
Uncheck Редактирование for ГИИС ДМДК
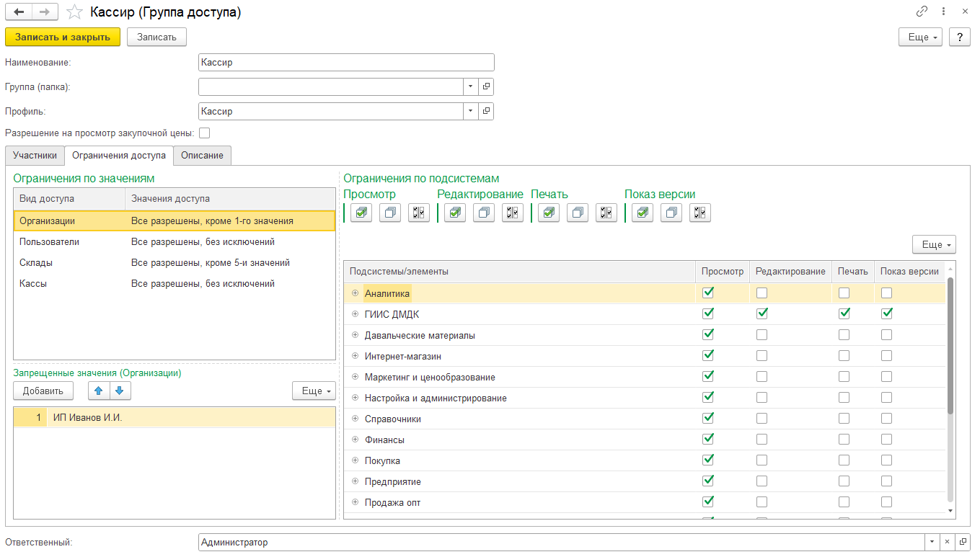tap(762, 313)
